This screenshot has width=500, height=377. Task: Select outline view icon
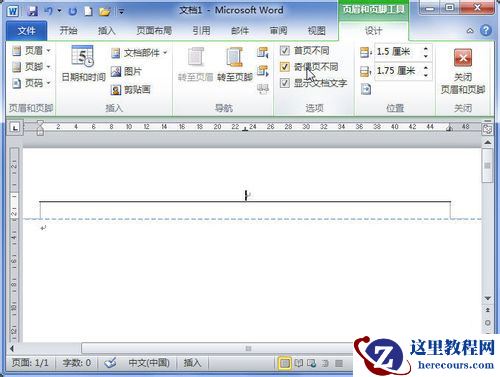coord(325,363)
